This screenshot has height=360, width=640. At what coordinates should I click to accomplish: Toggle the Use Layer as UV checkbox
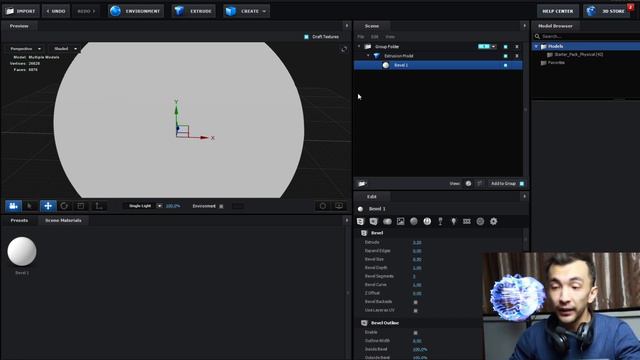pyautogui.click(x=416, y=311)
